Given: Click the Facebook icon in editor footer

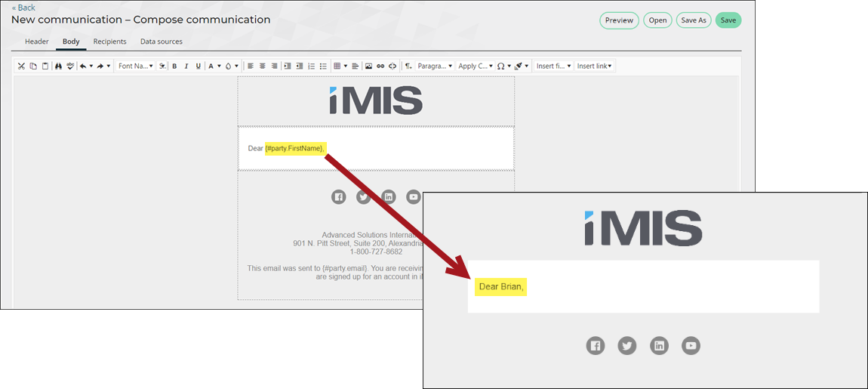Looking at the screenshot, I should coord(338,196).
